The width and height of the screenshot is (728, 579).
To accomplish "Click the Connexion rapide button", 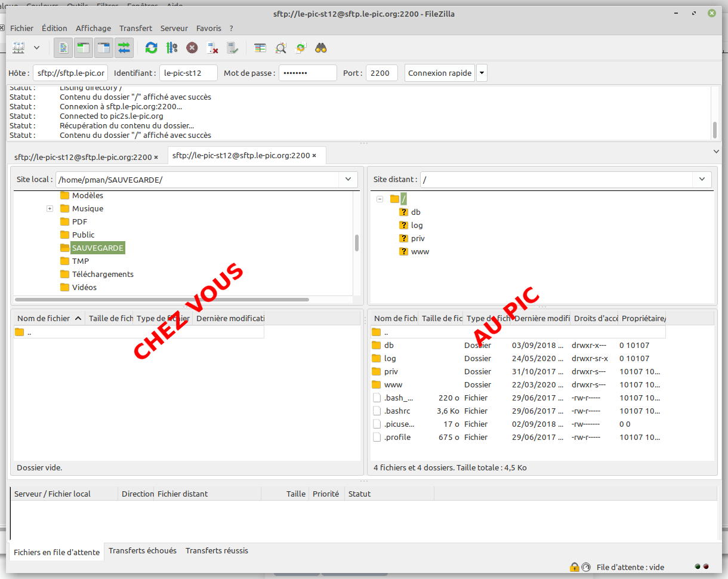I will (x=440, y=73).
